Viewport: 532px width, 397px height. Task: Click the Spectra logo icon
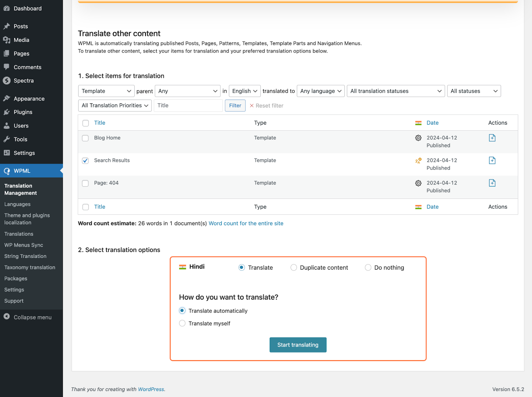click(x=7, y=80)
